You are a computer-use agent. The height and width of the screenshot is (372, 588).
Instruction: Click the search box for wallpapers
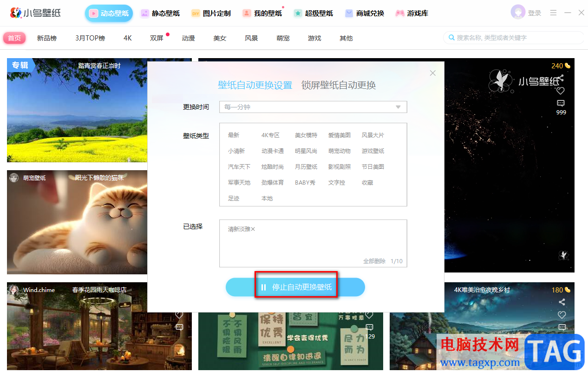513,38
